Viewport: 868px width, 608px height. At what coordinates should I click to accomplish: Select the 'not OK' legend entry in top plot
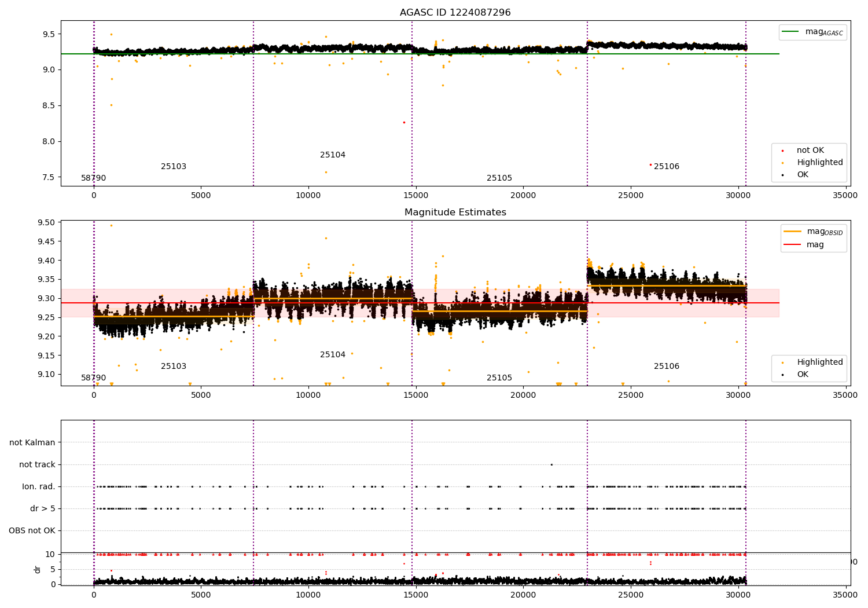click(810, 151)
